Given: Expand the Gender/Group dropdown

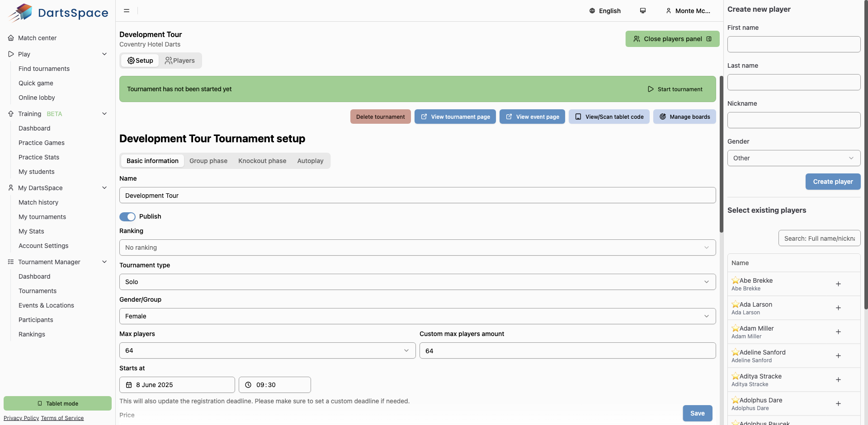Looking at the screenshot, I should (x=417, y=316).
